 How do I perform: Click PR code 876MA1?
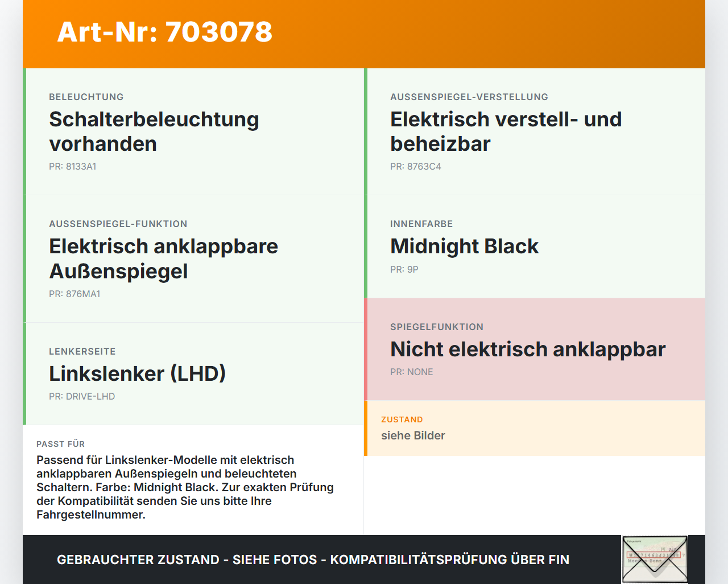click(x=75, y=294)
